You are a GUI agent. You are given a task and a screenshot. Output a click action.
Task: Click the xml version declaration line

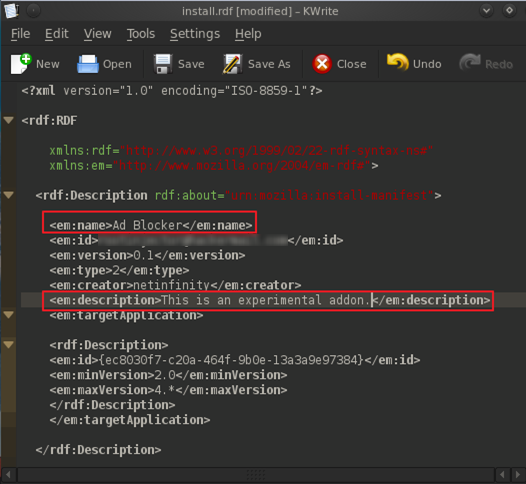172,91
